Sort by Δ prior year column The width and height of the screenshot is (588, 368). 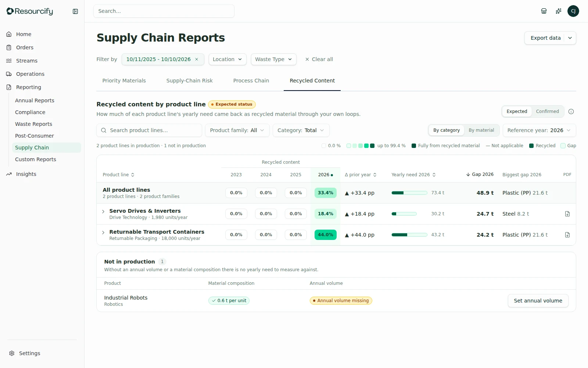point(361,175)
